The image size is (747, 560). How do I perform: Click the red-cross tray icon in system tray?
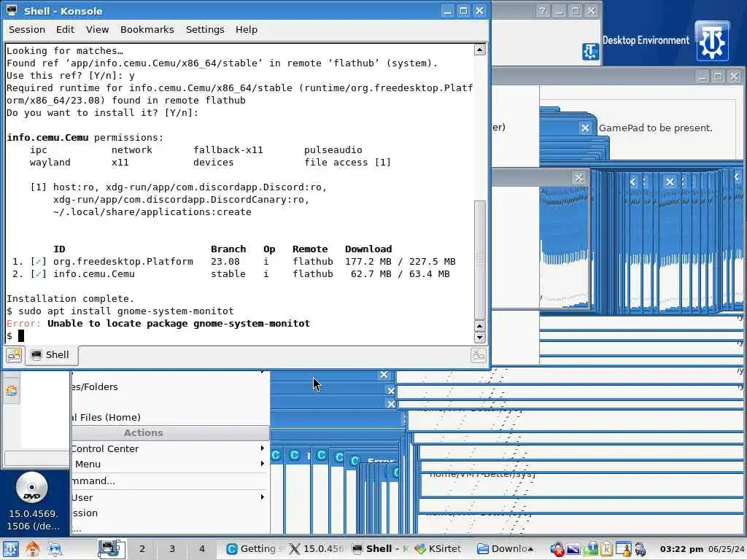[557, 549]
